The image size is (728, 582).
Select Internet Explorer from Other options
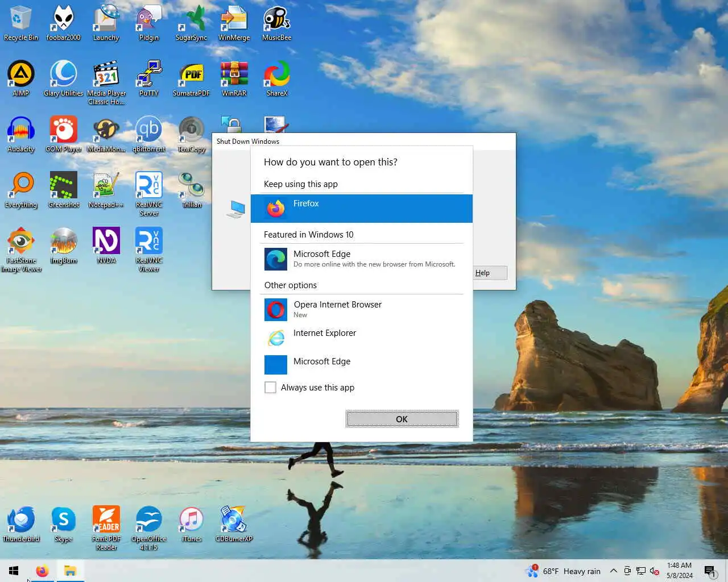(362, 338)
